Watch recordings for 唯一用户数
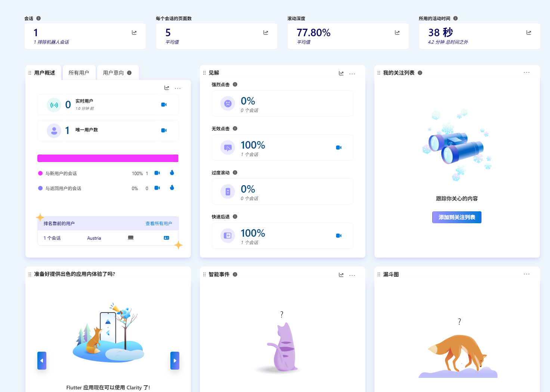 [164, 130]
